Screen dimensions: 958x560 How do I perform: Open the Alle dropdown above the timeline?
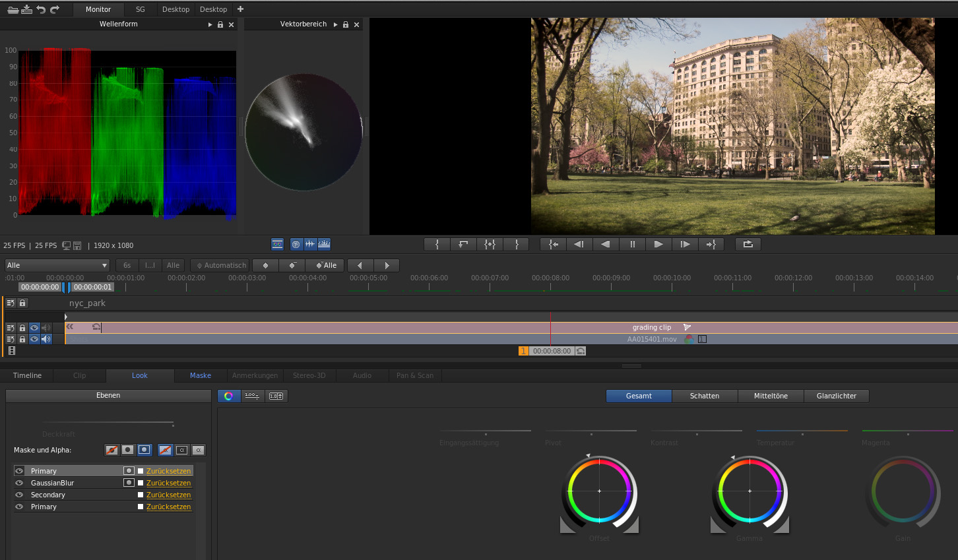[x=57, y=265]
